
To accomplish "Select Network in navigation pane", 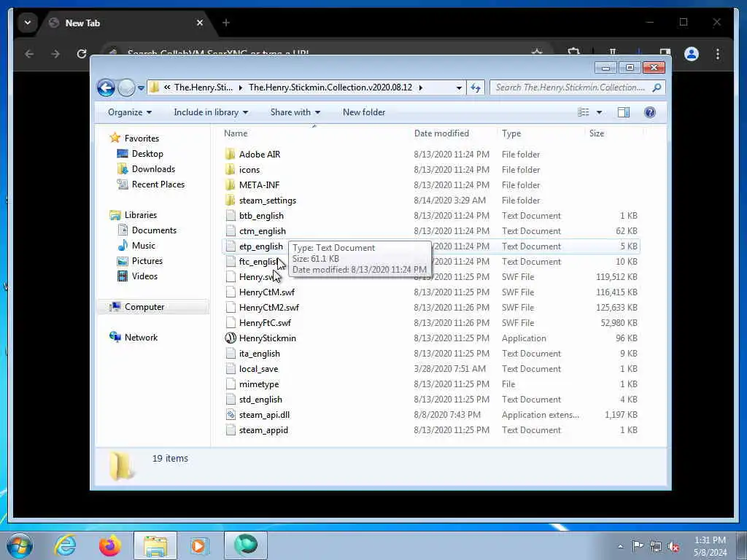I will [x=141, y=338].
